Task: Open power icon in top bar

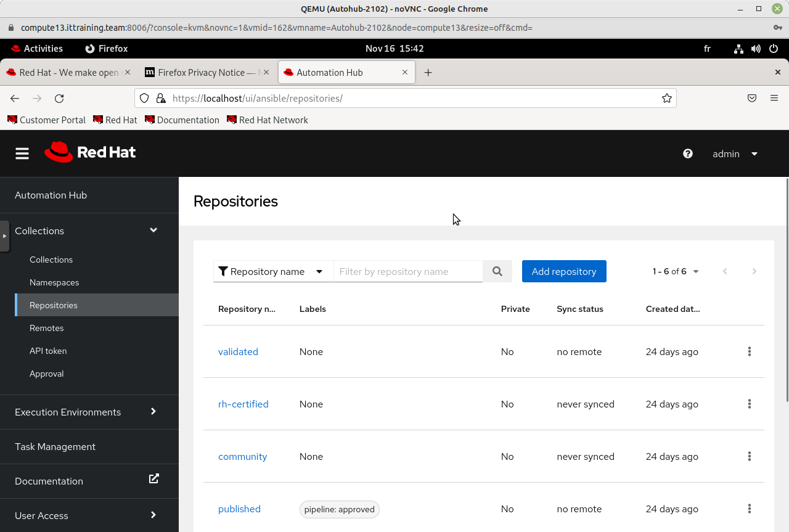Action: [x=773, y=49]
